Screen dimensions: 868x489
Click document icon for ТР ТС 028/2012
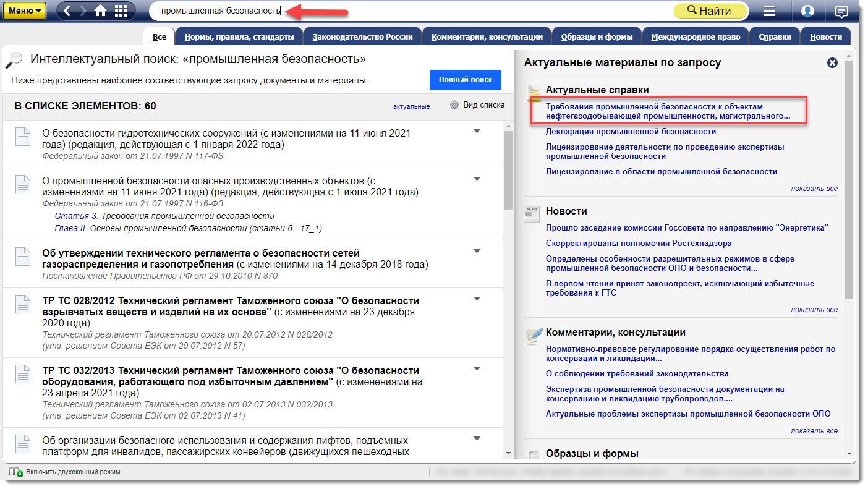(x=22, y=304)
